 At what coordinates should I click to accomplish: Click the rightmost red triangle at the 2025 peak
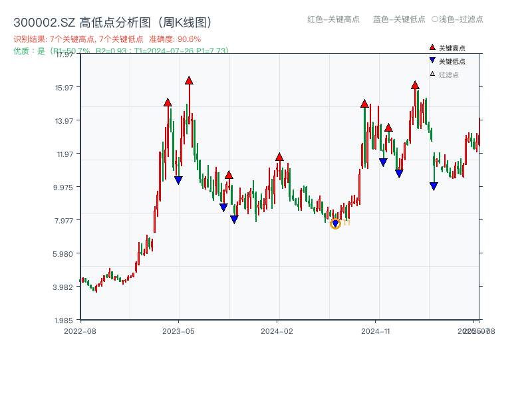414,85
